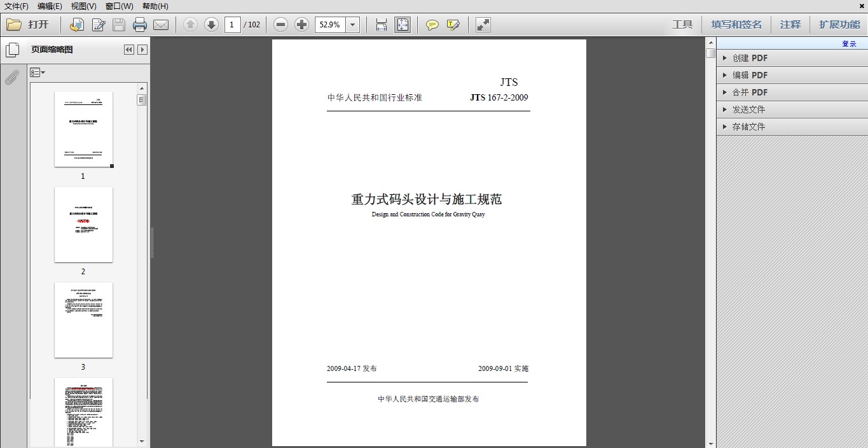868x448 pixels.
Task: Click the 页面缩略图 panel title
Action: pos(52,50)
